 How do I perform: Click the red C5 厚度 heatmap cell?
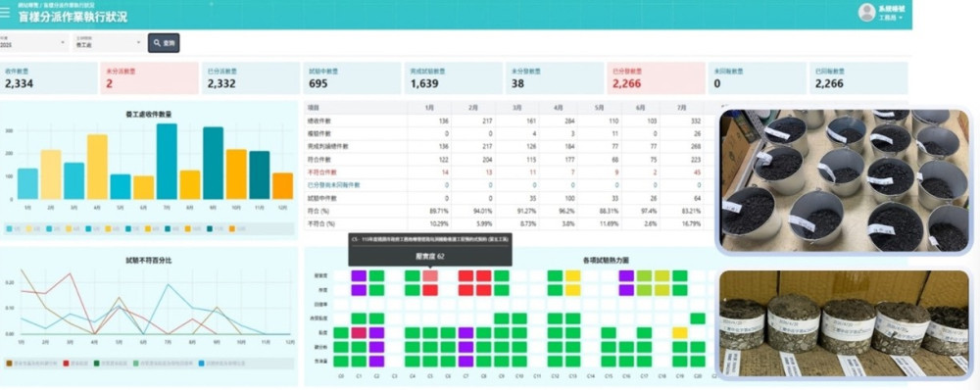(x=430, y=290)
